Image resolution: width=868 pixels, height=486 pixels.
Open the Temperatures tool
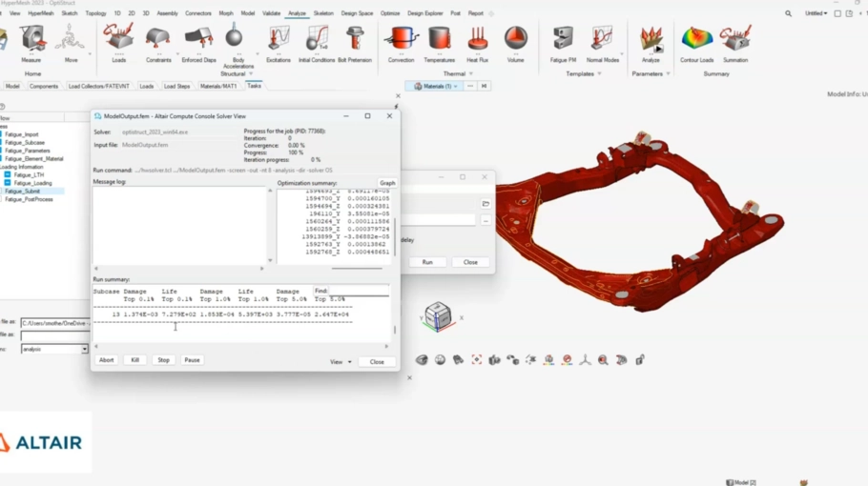tap(440, 39)
